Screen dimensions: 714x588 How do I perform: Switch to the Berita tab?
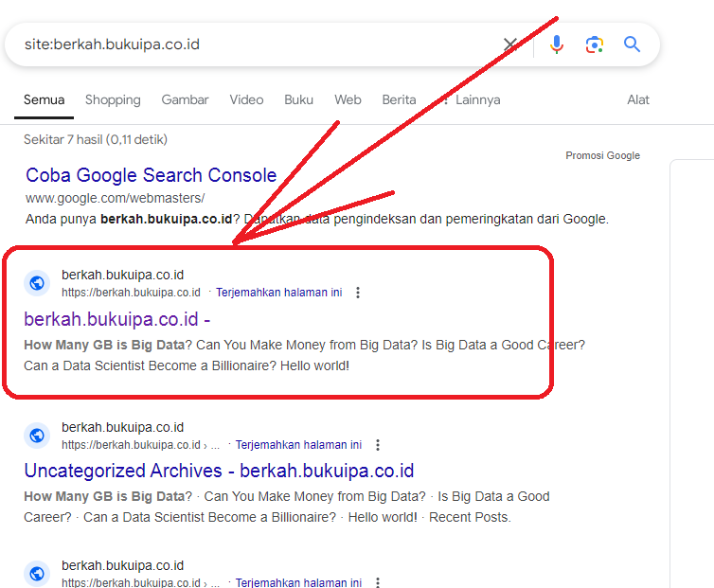pos(399,99)
